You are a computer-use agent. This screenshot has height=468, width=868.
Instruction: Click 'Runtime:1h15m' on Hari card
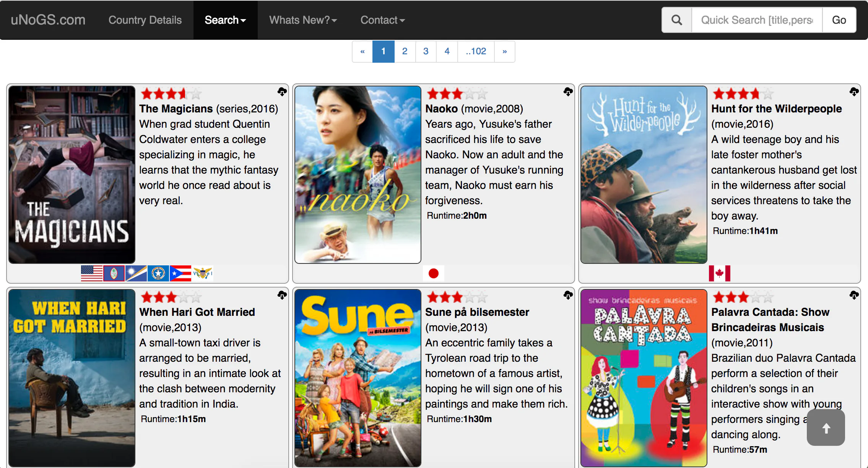tap(173, 419)
